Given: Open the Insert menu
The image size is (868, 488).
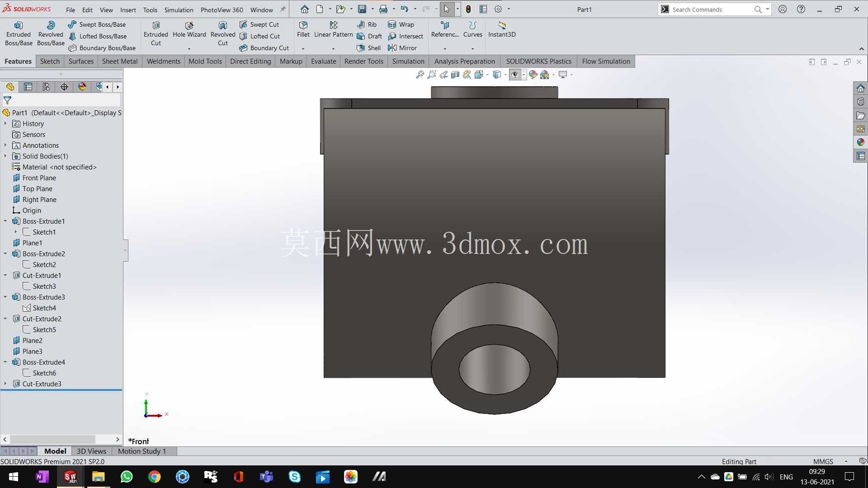Looking at the screenshot, I should click(x=128, y=9).
